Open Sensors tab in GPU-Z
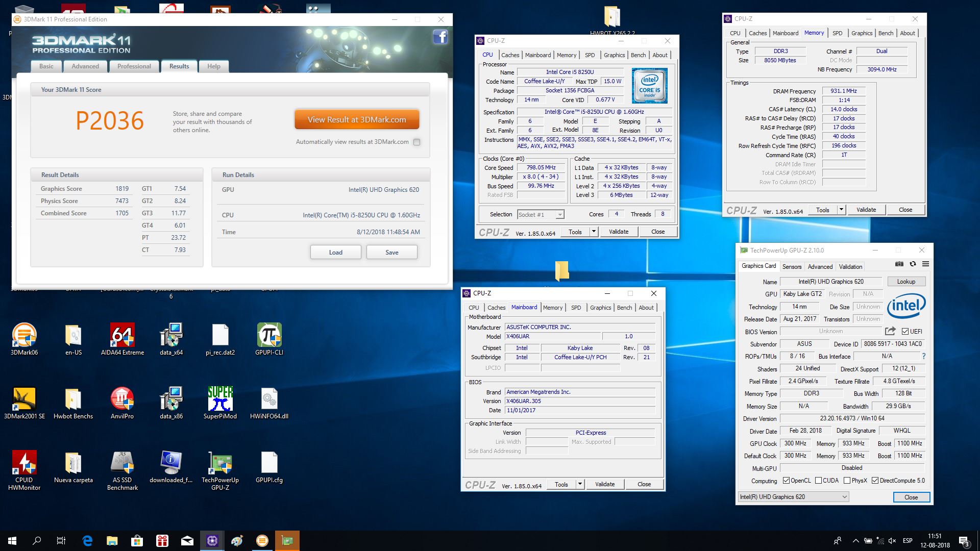The image size is (980, 551). pyautogui.click(x=792, y=267)
